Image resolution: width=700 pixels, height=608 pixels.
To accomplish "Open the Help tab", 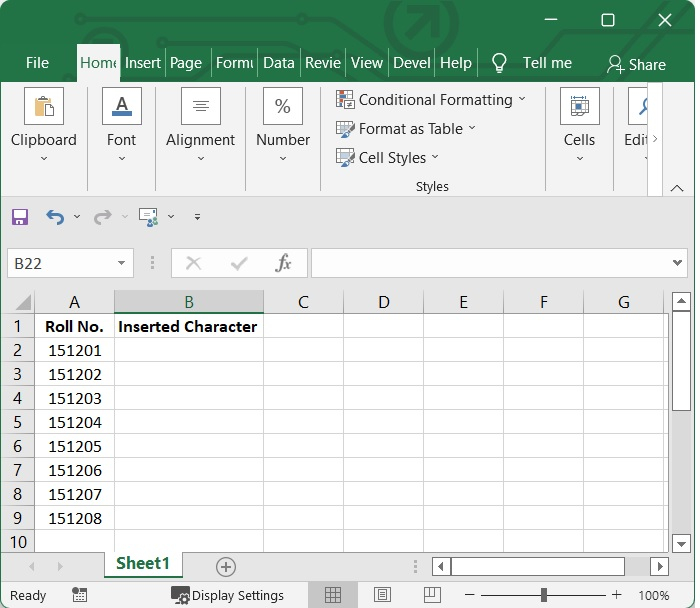I will [x=456, y=62].
